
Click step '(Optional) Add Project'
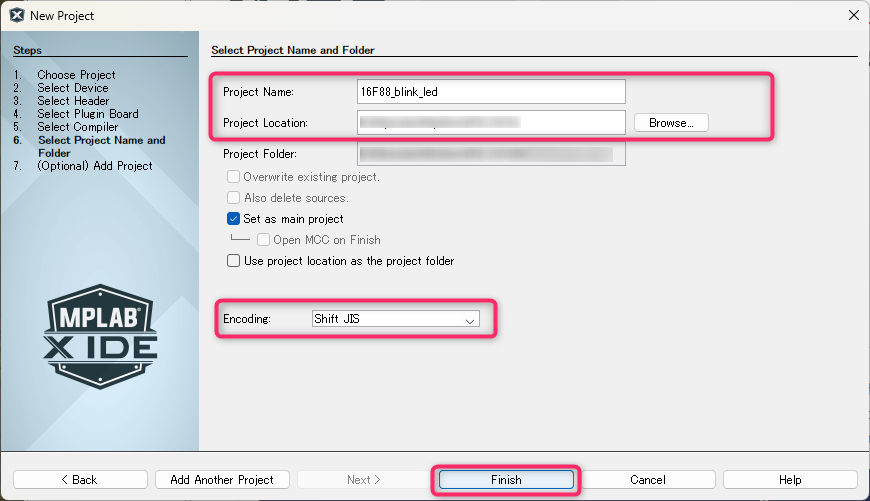(95, 166)
